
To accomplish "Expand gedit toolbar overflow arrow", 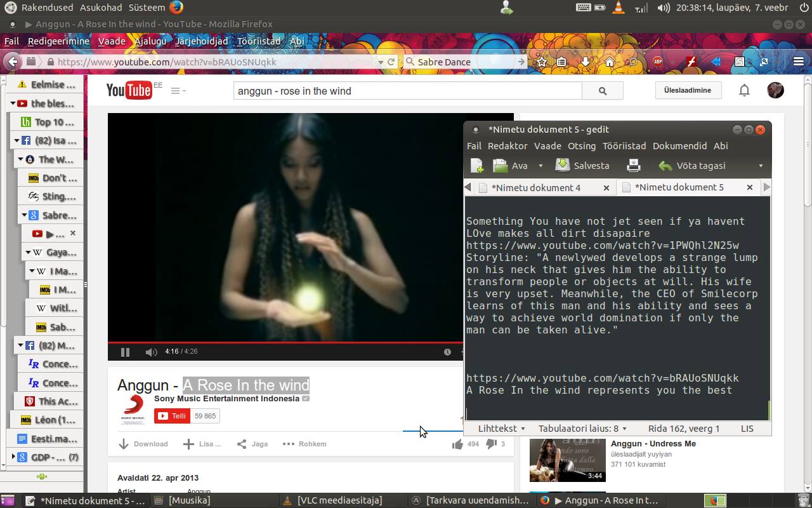I will click(761, 166).
